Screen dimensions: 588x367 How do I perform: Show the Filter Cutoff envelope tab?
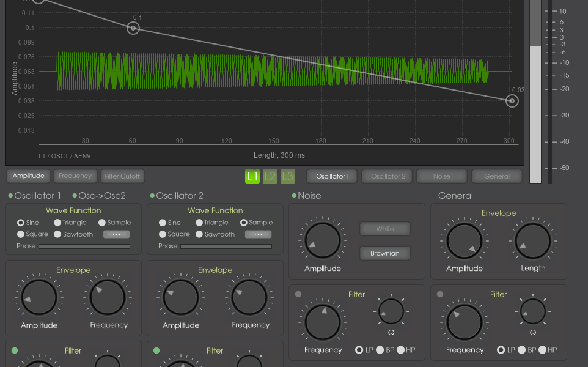click(122, 176)
